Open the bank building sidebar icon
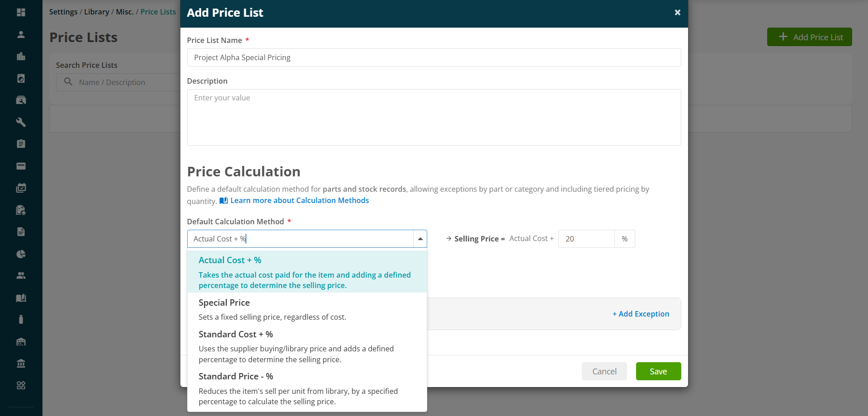 (x=21, y=363)
